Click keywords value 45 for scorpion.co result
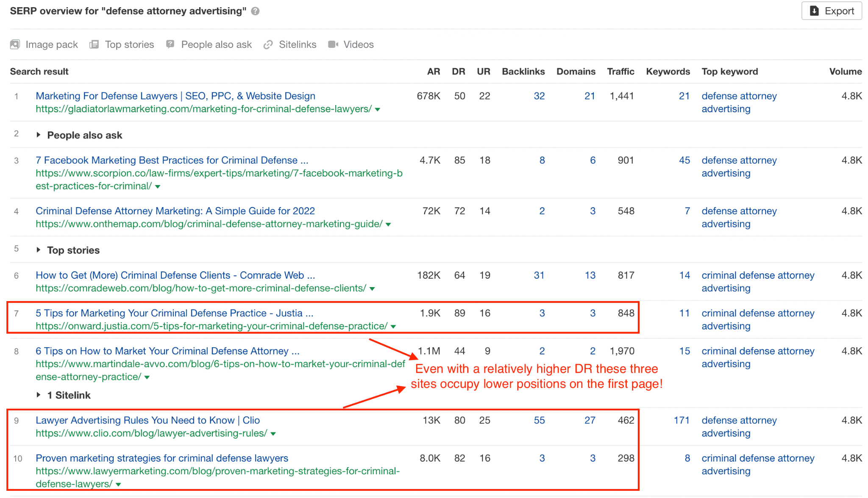The image size is (868, 498). [x=684, y=160]
